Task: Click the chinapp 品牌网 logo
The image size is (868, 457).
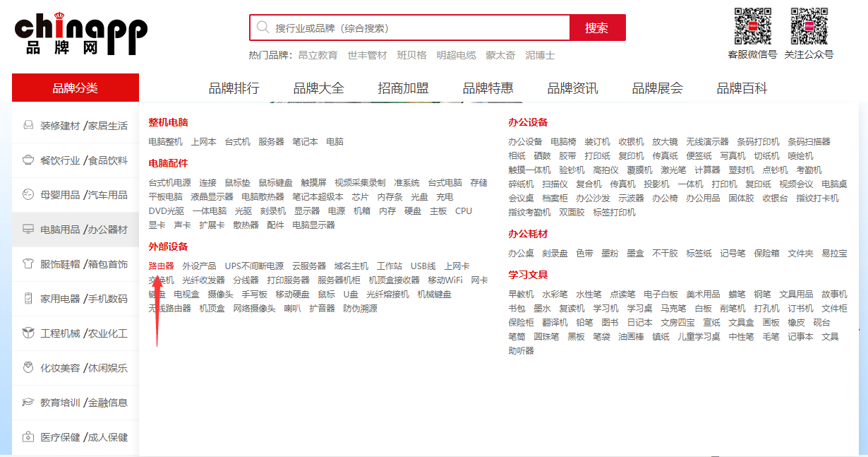Action: tap(80, 34)
